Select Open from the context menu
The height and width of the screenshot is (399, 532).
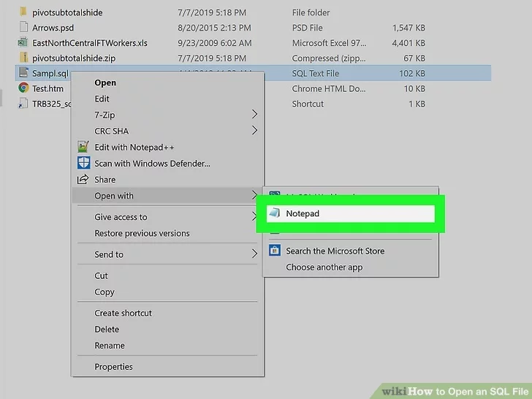(105, 83)
